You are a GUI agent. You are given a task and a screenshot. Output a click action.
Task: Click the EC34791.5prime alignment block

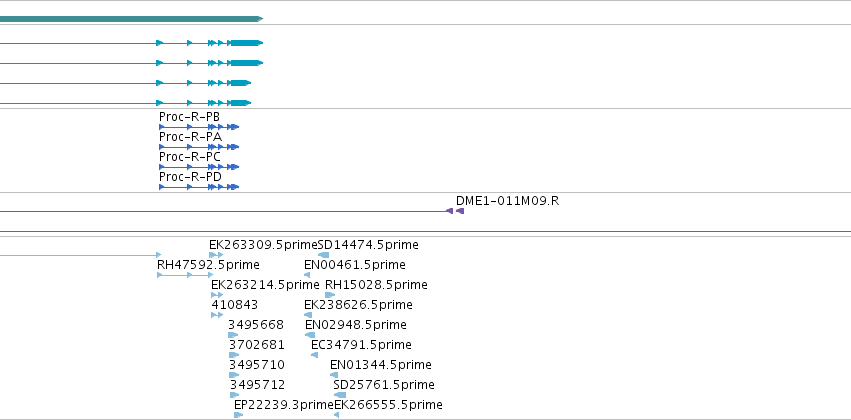314,355
